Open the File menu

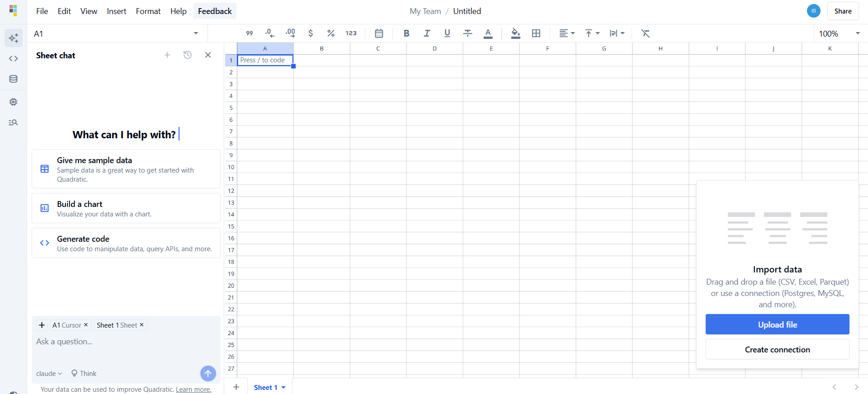42,11
